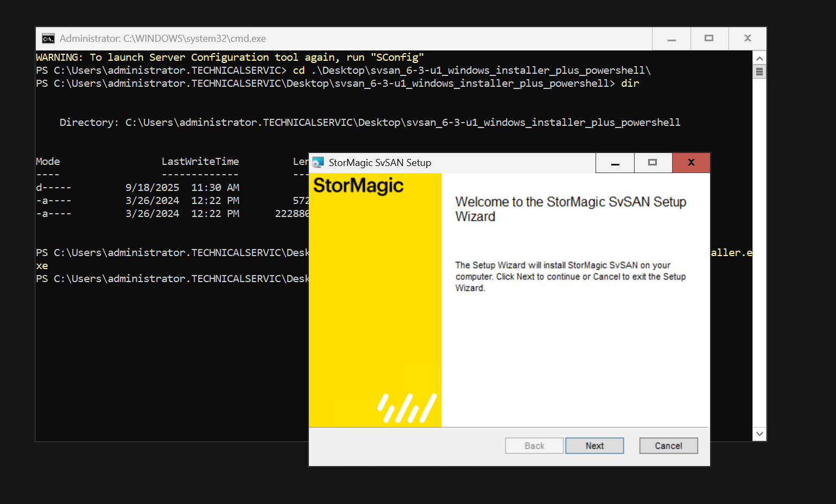Minimize the StorMagic SvSAN Setup window
This screenshot has height=504, width=836.
pos(615,163)
